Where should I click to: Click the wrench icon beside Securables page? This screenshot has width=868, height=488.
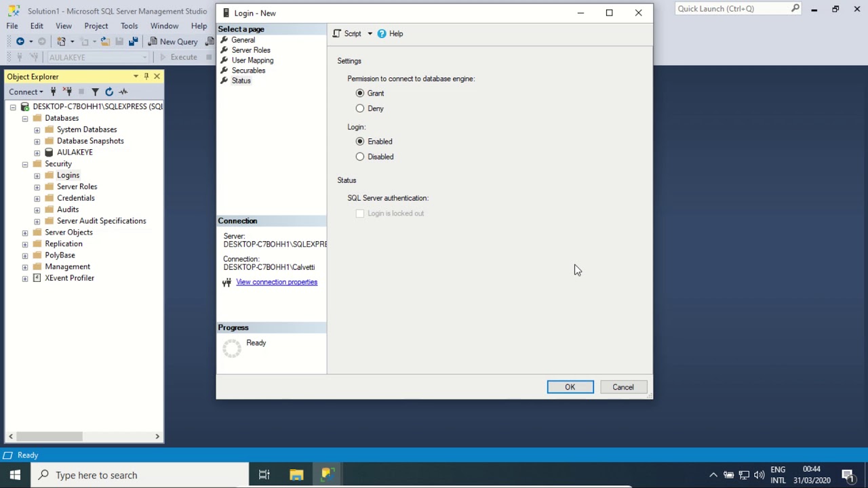tap(224, 70)
